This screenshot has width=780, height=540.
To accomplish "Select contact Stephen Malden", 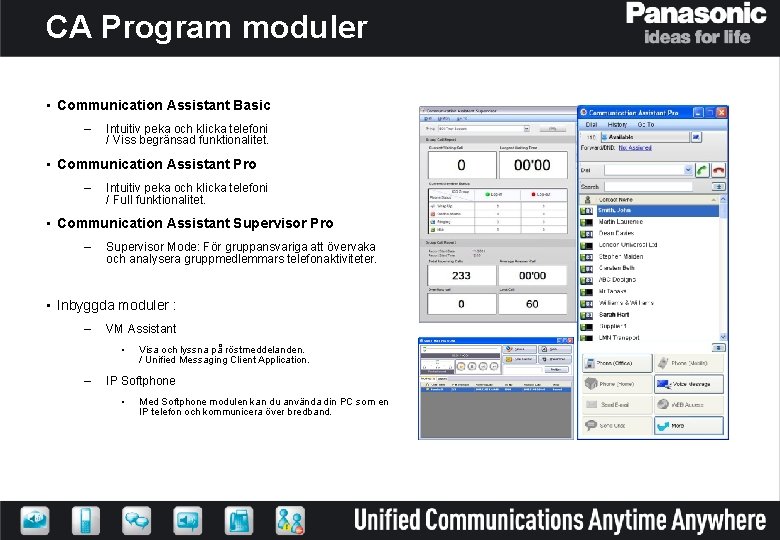I will [x=621, y=257].
